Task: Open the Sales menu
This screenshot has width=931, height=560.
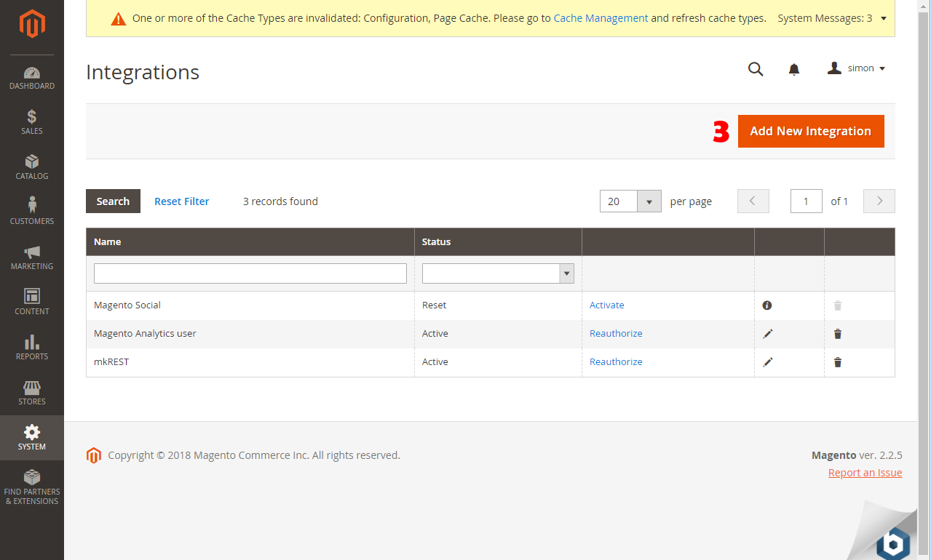Action: click(x=32, y=122)
